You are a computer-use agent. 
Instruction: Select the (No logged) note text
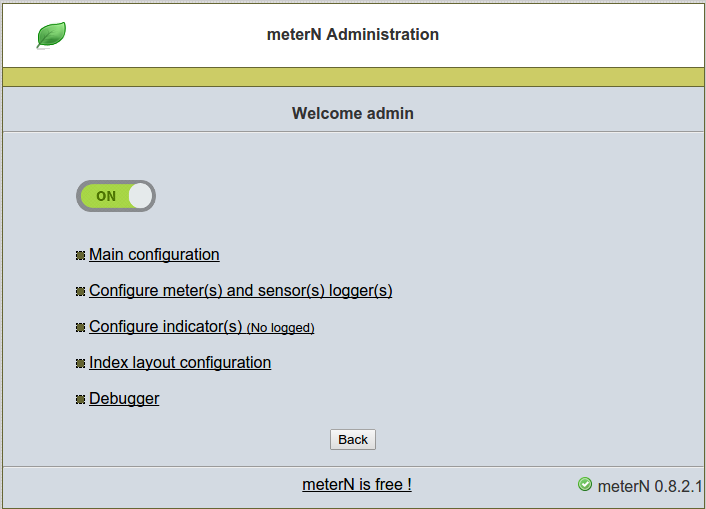click(x=281, y=328)
